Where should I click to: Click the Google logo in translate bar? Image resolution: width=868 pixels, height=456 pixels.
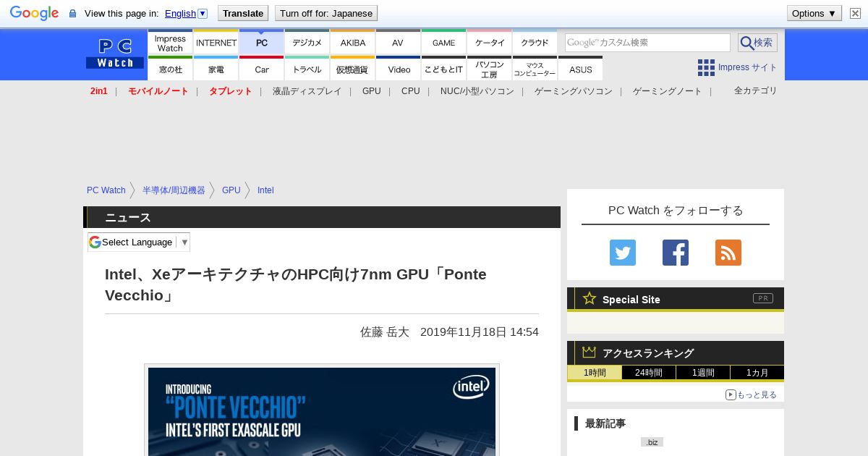click(34, 13)
